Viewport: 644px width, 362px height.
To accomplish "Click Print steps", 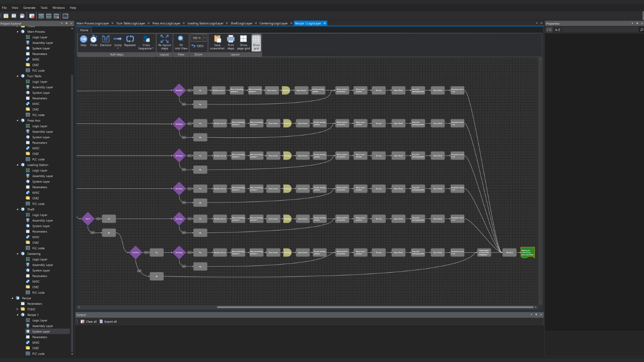I will pos(231,43).
